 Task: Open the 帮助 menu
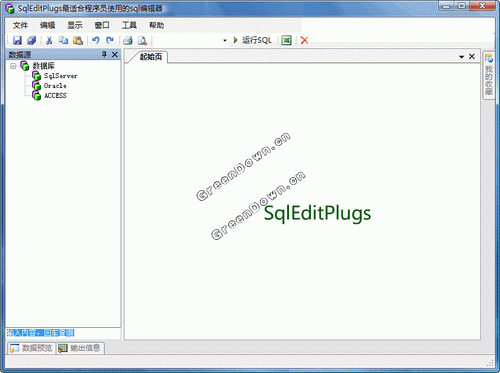pyautogui.click(x=157, y=25)
